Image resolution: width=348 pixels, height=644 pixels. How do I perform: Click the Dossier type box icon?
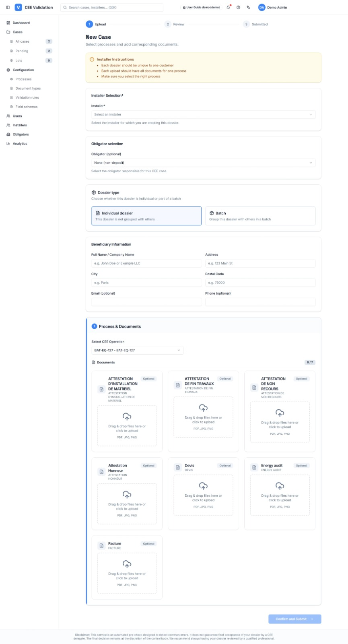tap(94, 192)
